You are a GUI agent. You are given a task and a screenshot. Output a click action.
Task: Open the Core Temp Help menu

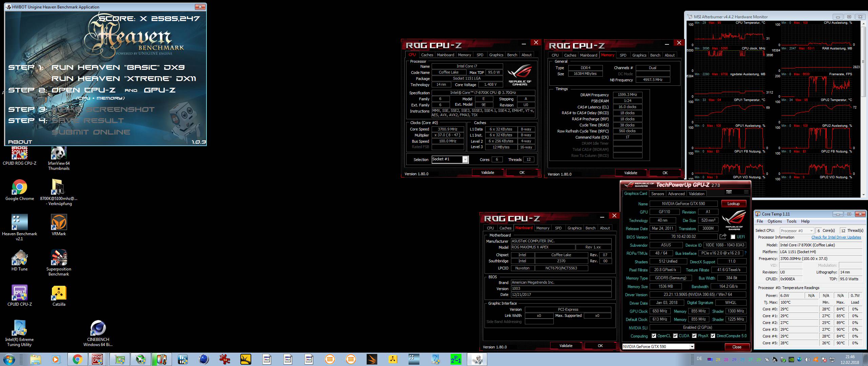click(x=805, y=221)
